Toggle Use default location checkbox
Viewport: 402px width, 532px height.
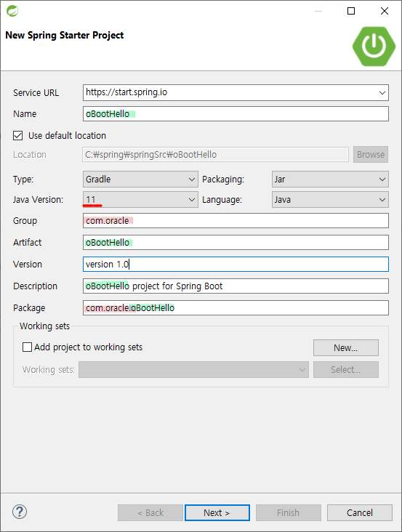point(18,136)
